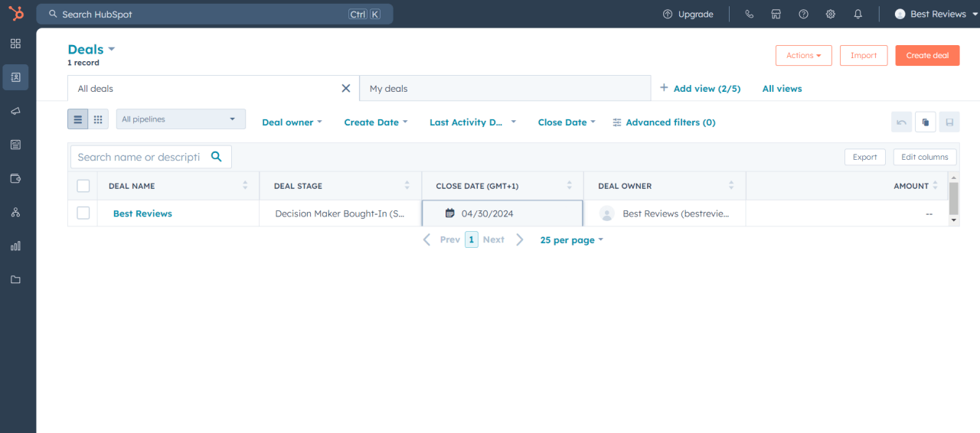Viewport: 980px width, 433px height.
Task: Open the Create Date filter dropdown
Action: click(376, 122)
